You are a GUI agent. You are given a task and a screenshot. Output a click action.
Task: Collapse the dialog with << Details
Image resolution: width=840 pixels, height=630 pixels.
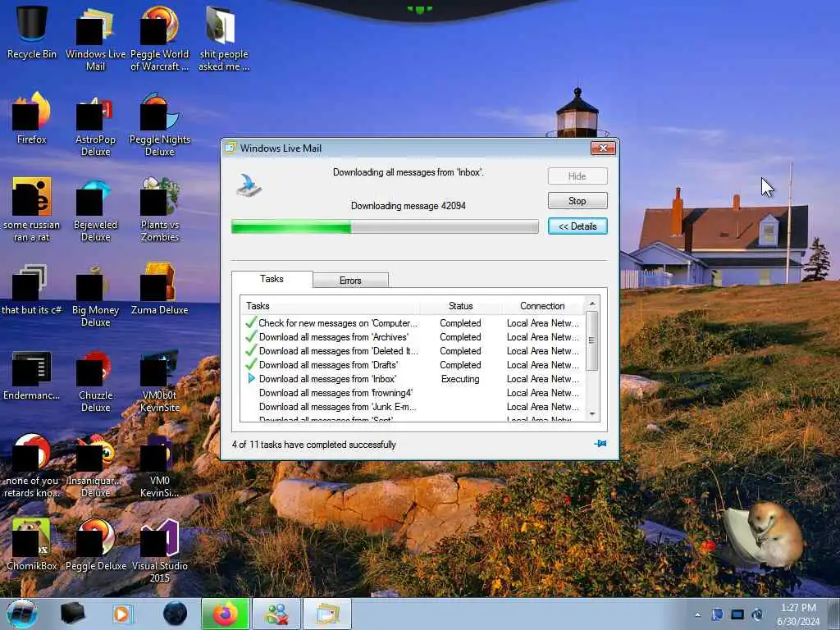point(577,226)
